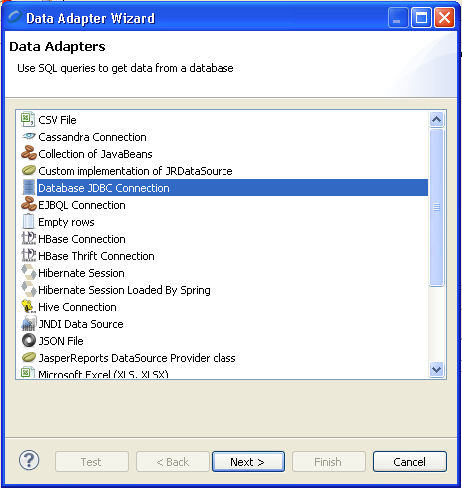This screenshot has width=462, height=488.
Task: Click the vertical scrollbar thumb
Action: click(436, 207)
